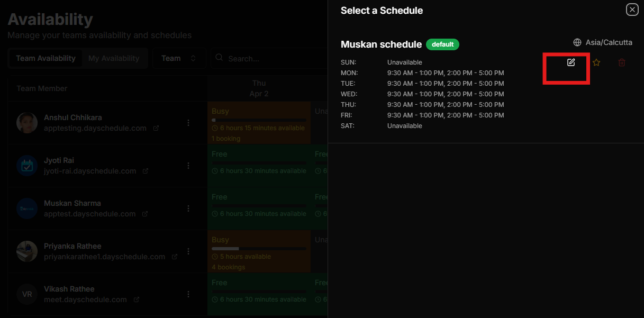644x318 pixels.
Task: Click the Search input field
Action: (270, 58)
